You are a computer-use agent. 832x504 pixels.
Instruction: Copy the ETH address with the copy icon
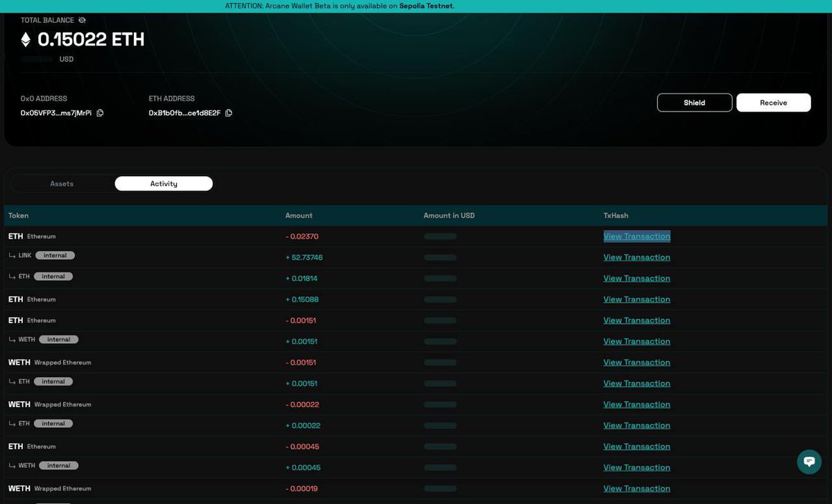pyautogui.click(x=229, y=112)
